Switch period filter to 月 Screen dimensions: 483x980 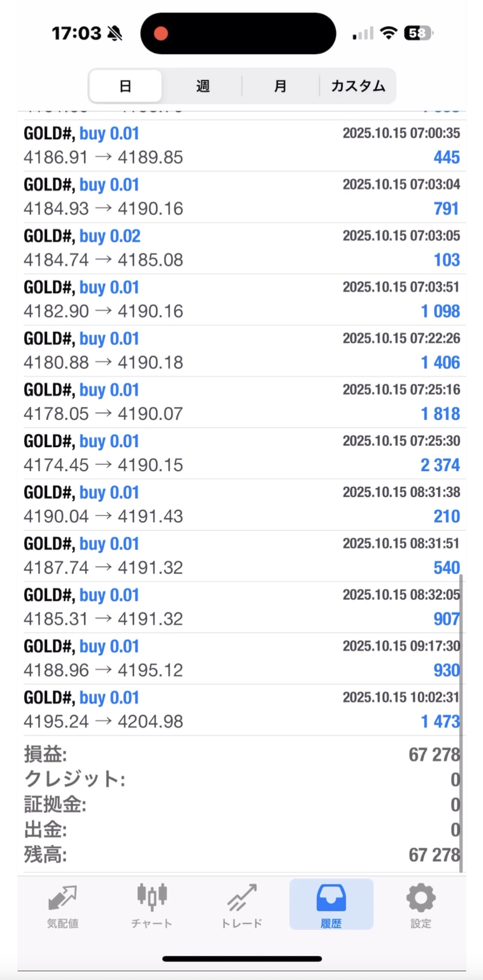point(280,86)
